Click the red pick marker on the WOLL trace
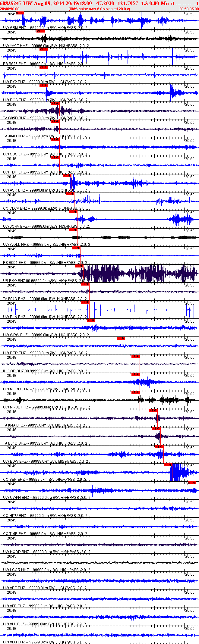Screen dimensions: 199x644 [73, 230]
